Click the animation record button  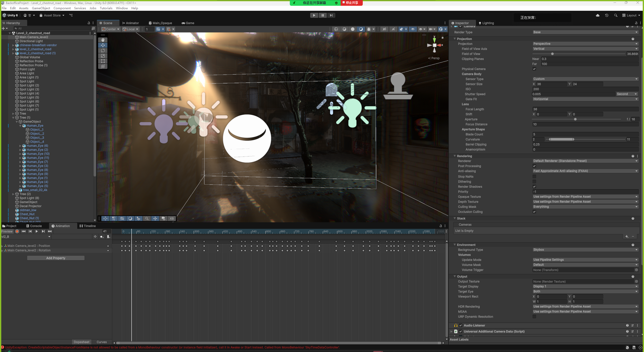click(17, 231)
